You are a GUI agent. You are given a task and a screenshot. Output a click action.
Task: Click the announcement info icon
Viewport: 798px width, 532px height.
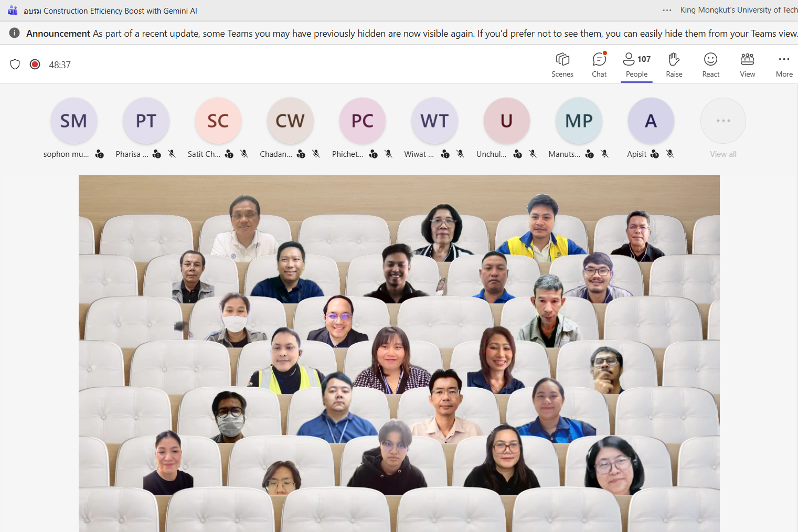pyautogui.click(x=15, y=33)
